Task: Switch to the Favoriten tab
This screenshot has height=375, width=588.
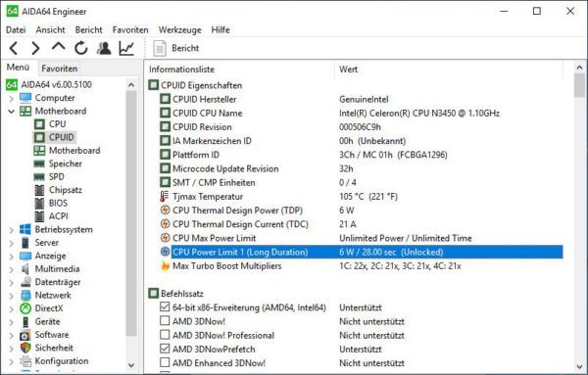Action: click(59, 69)
